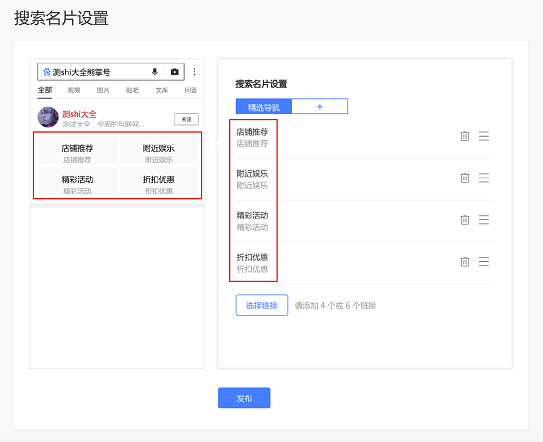Click the microphone icon in search bar

[155, 72]
